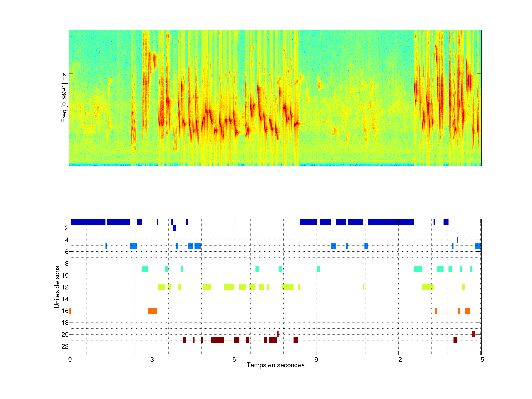532x399 pixels.
Task: Click the x-axis tick label '12'
Action: pos(398,359)
